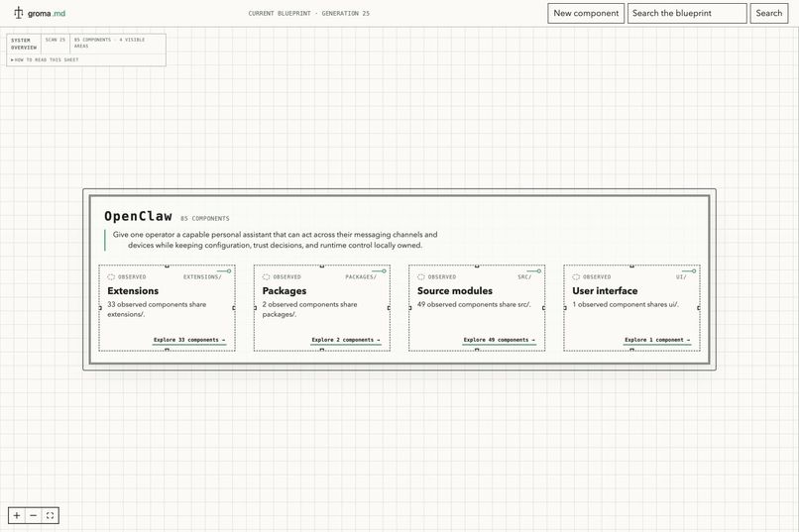Click the Observed status icon on Extensions card
The height and width of the screenshot is (532, 799).
click(x=111, y=277)
